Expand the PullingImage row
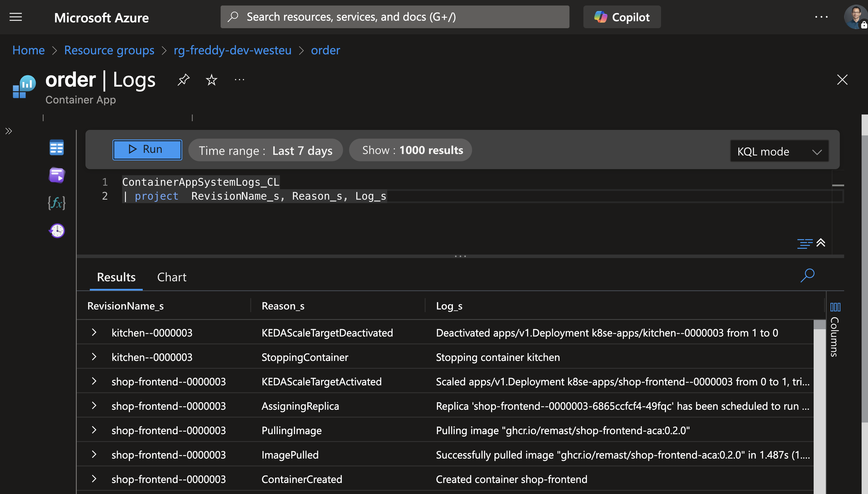The height and width of the screenshot is (494, 868). click(x=94, y=430)
